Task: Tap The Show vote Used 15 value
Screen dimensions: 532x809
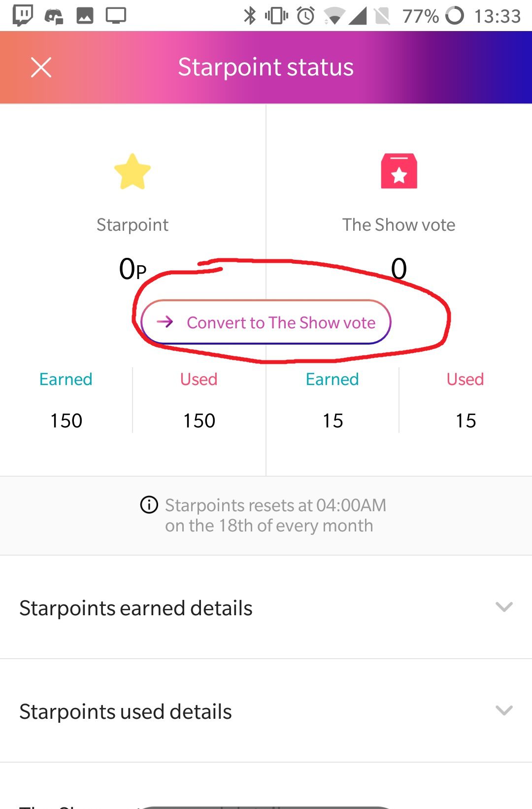Action: pos(465,421)
